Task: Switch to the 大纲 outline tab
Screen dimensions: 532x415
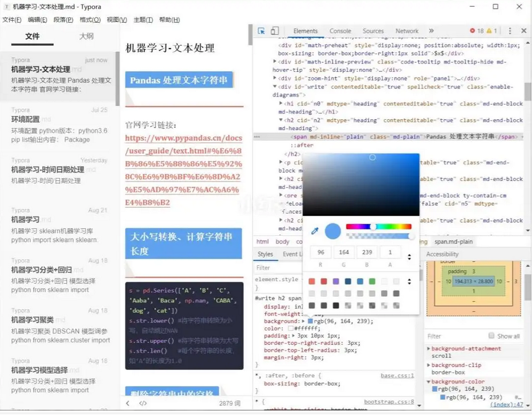Action: (86, 37)
